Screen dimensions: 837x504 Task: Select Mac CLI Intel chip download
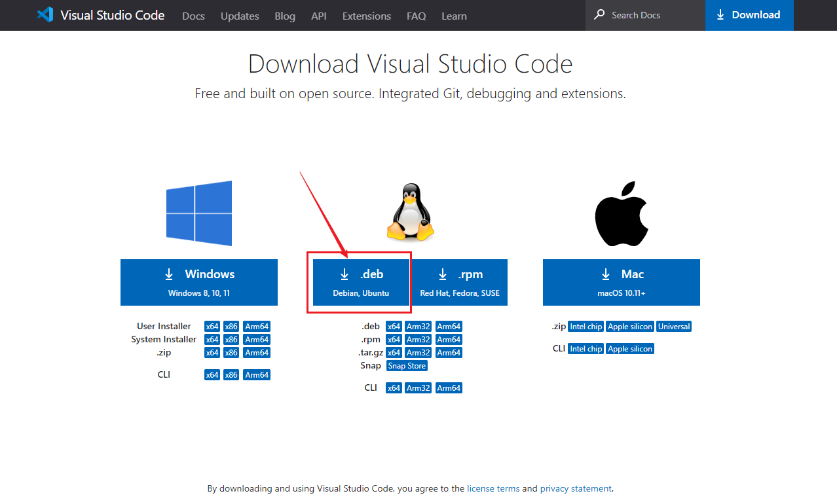coord(586,349)
